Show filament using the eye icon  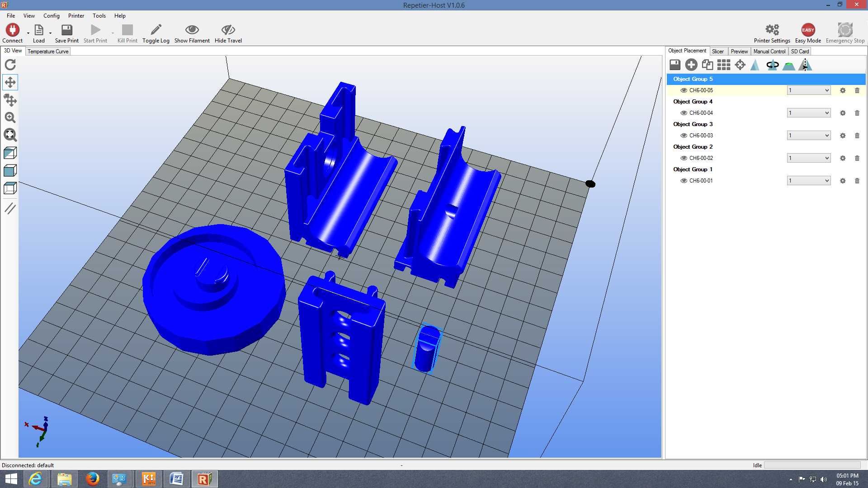(x=192, y=30)
